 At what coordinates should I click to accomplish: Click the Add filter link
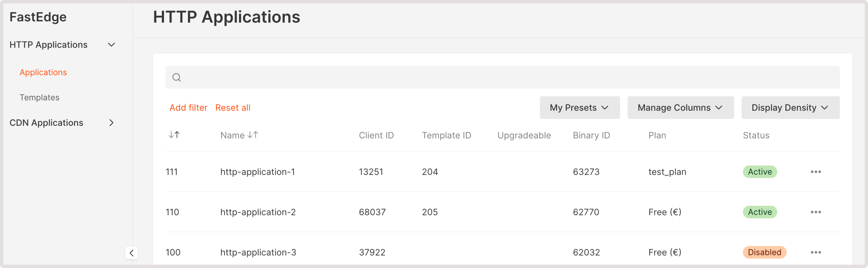pyautogui.click(x=188, y=107)
